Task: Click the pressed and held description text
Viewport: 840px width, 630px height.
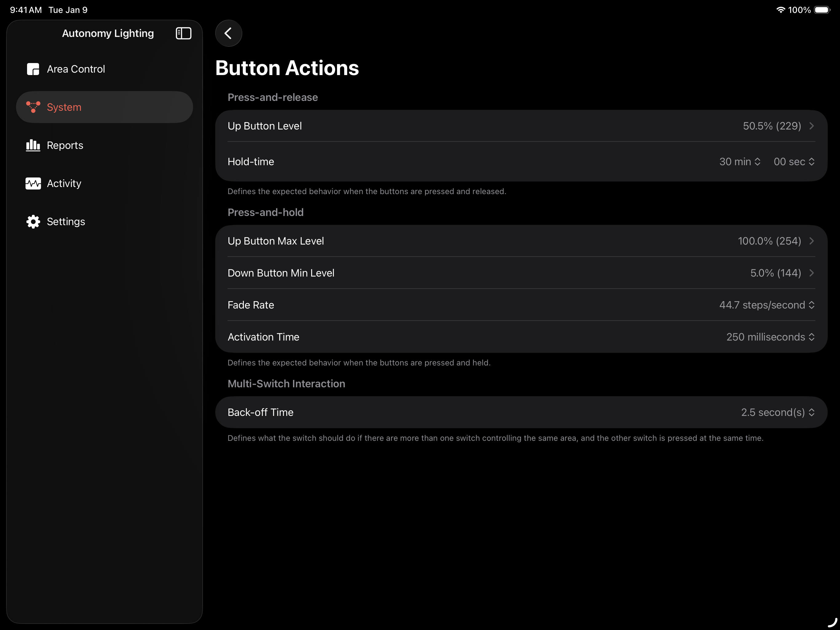Action: coord(359,363)
